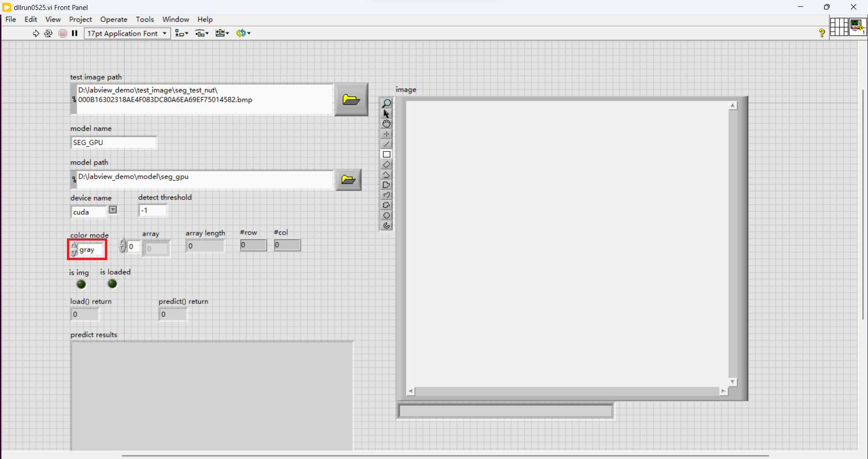868x459 pixels.
Task: Select the Polygon tool
Action: [x=386, y=185]
